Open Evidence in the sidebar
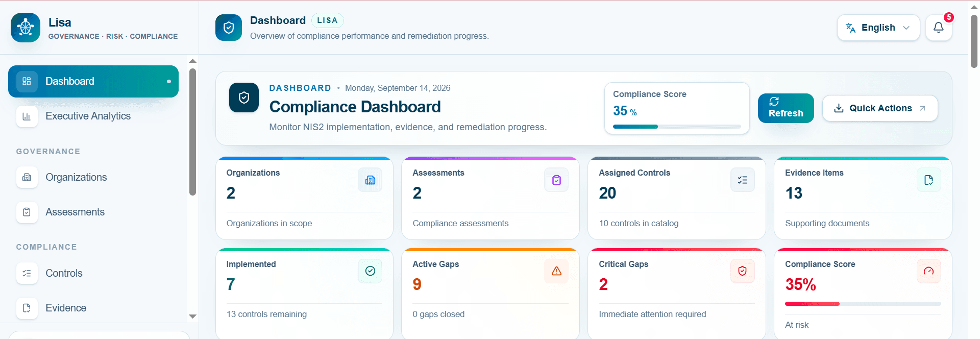 click(x=93, y=308)
